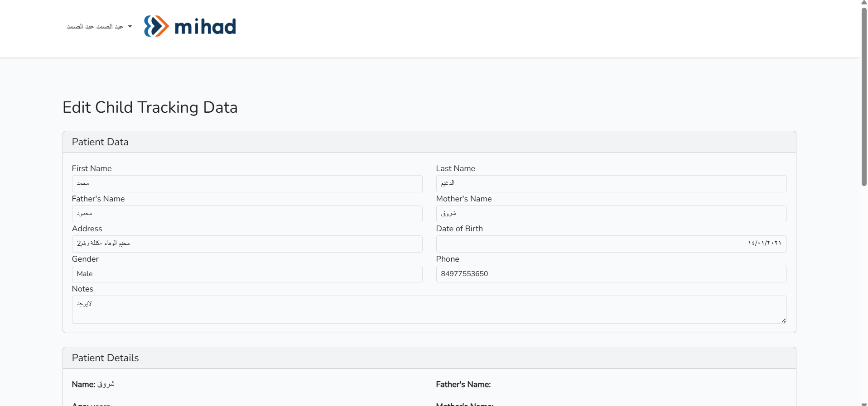The width and height of the screenshot is (868, 406).
Task: Grab the Notes textarea resize handle
Action: pos(783,320)
